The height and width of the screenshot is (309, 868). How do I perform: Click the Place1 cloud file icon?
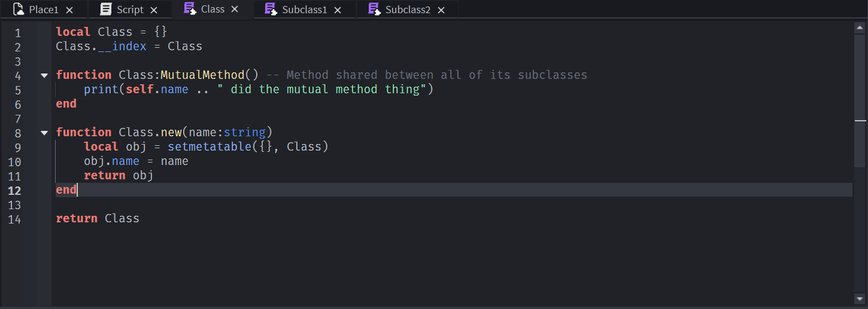click(19, 10)
